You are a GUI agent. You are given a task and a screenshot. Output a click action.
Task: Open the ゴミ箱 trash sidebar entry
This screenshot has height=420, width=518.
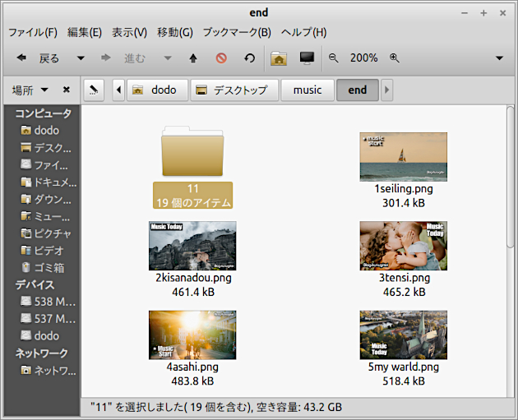coord(42,268)
